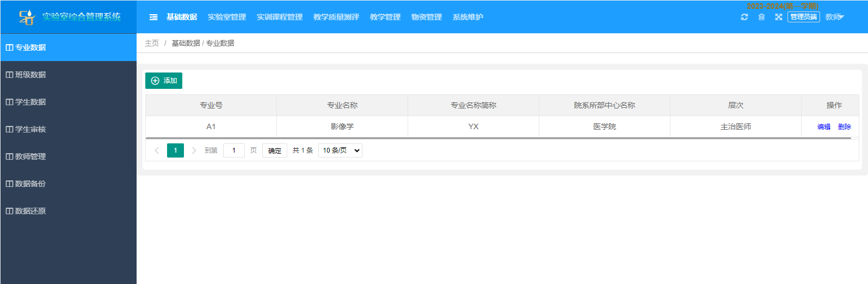Click the 确定 page jump button
Image resolution: width=868 pixels, height=284 pixels.
click(x=275, y=150)
